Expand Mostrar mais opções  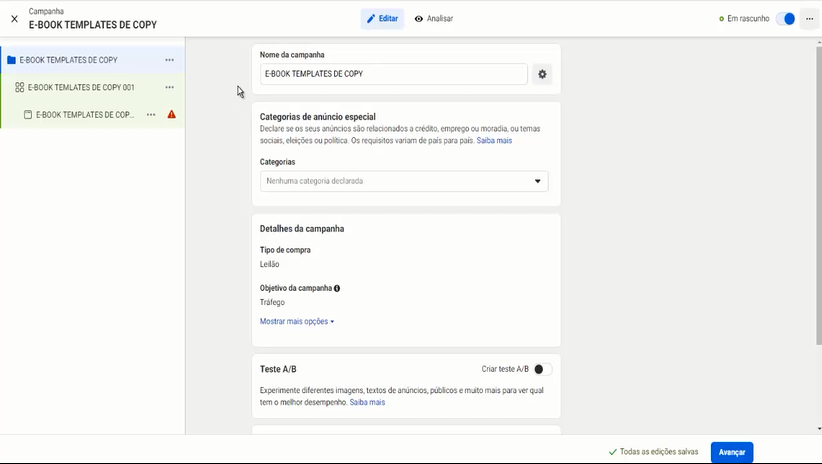click(x=296, y=321)
